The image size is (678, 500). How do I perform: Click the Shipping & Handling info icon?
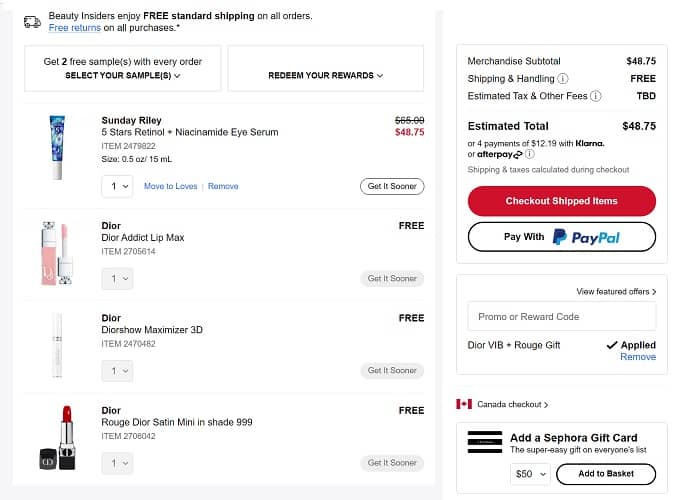coord(563,79)
